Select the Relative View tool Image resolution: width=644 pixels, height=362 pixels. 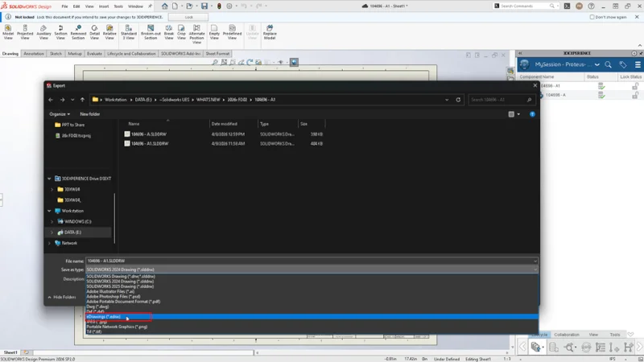109,32
